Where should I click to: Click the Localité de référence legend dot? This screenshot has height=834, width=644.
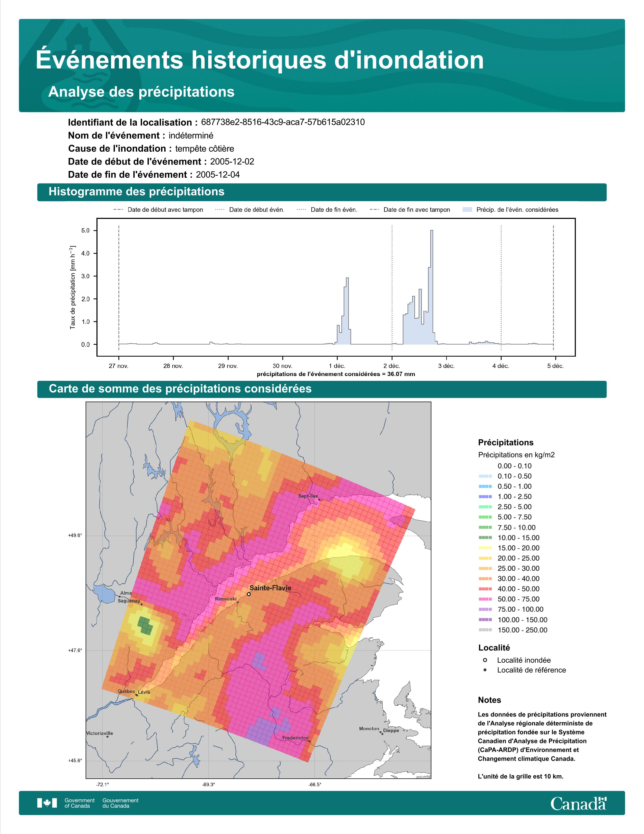click(x=485, y=670)
